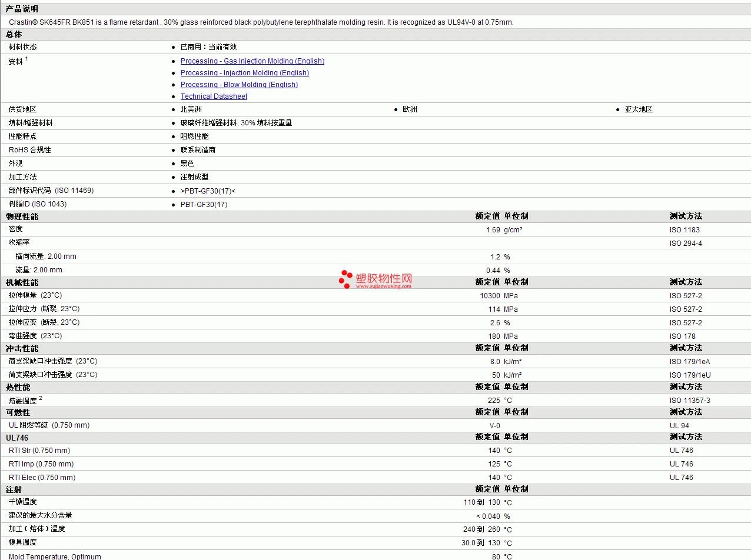Click the RoHS 合规性 row label
751x560 pixels.
30,150
